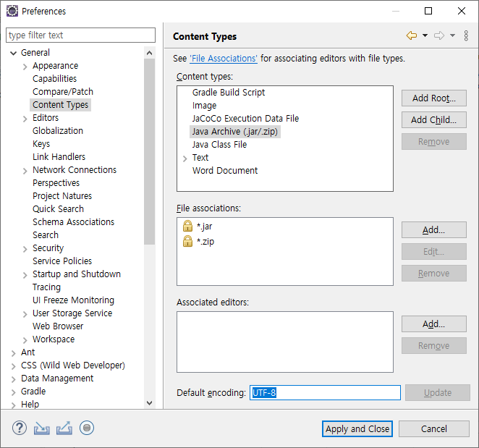
Task: Select Gradle Build Script content type
Action: click(x=229, y=93)
